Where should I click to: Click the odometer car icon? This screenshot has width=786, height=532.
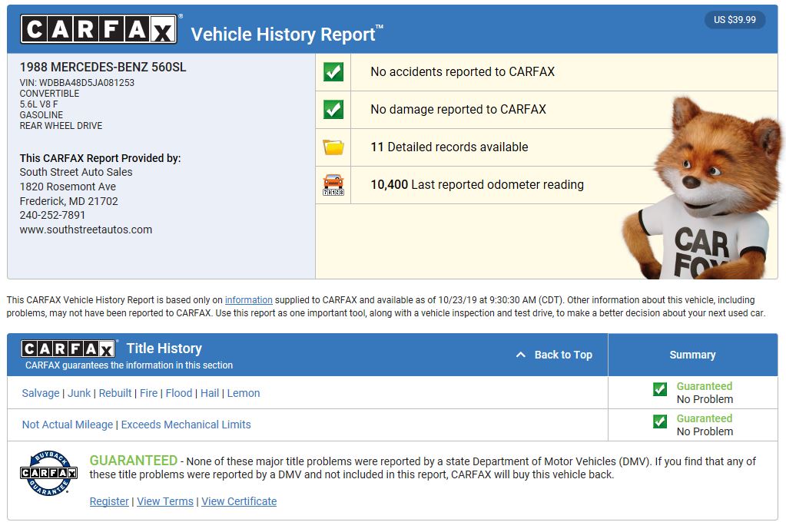(333, 185)
